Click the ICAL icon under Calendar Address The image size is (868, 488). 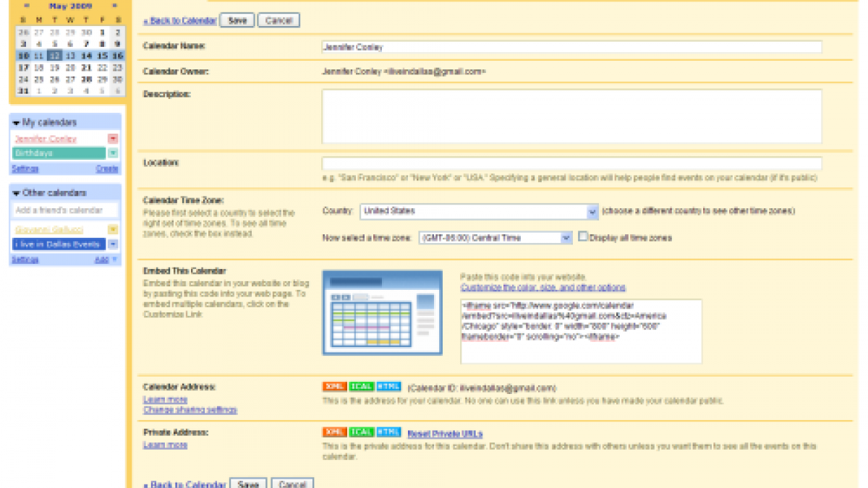coord(361,387)
